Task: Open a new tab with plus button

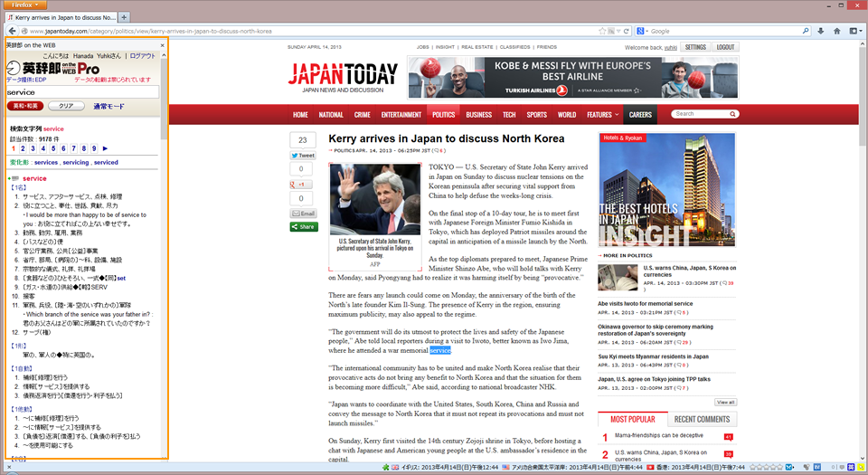Action: click(124, 17)
